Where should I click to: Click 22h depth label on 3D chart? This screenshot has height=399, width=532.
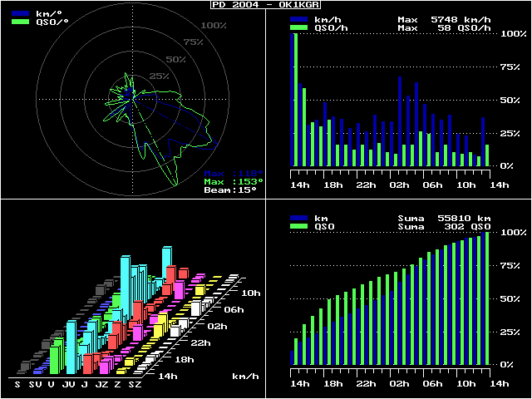pos(200,343)
